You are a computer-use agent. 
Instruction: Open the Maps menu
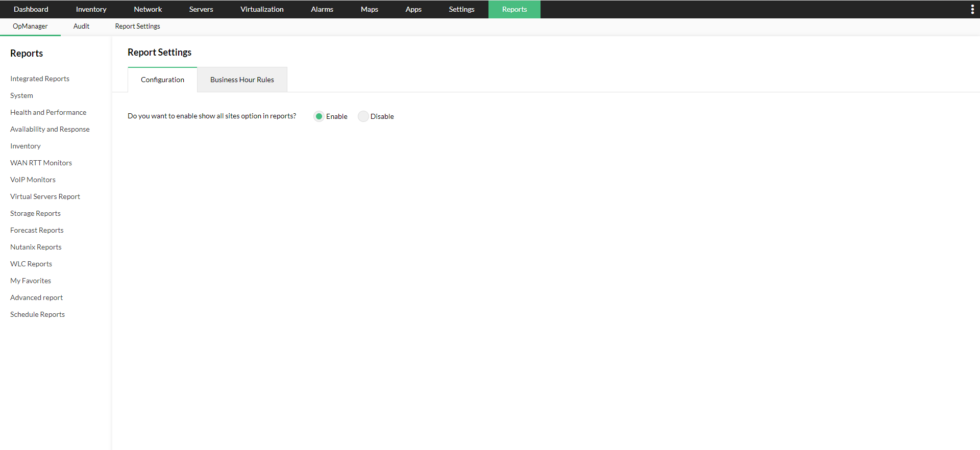370,9
